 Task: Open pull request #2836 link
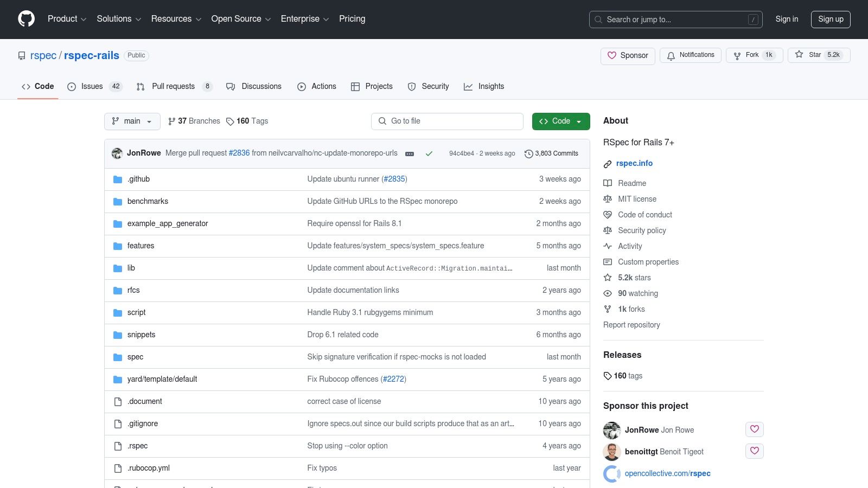239,153
